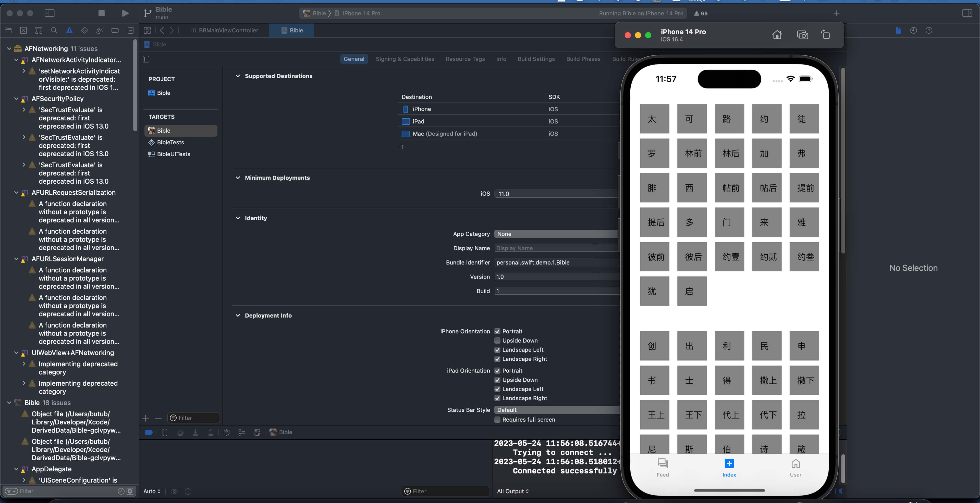Viewport: 980px width, 503px height.
Task: Show the Quick Help inspector icon
Action: pyautogui.click(x=929, y=30)
